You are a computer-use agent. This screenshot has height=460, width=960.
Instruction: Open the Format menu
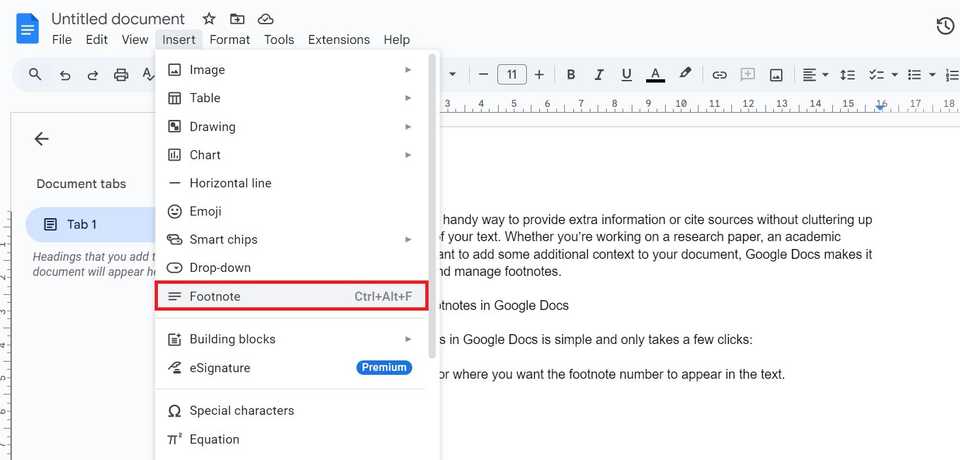click(x=230, y=40)
